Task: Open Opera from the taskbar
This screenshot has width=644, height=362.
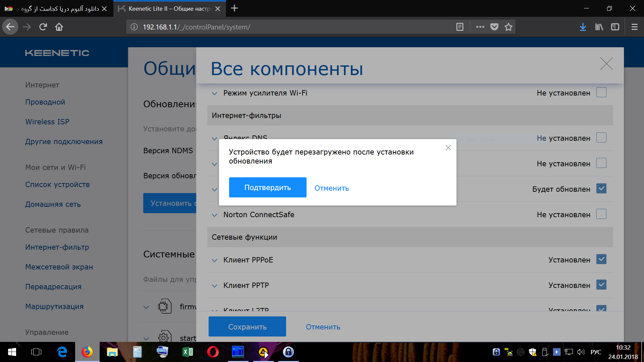Action: 213,352
